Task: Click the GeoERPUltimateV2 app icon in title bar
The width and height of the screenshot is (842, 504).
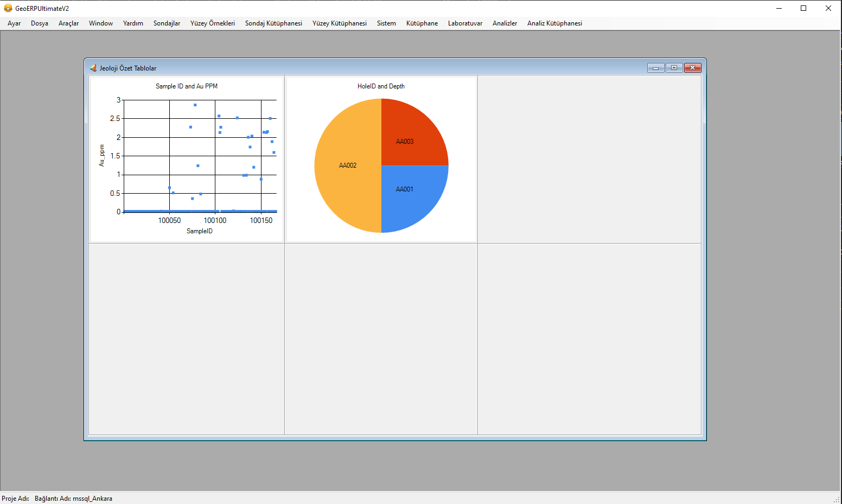Action: 8,8
